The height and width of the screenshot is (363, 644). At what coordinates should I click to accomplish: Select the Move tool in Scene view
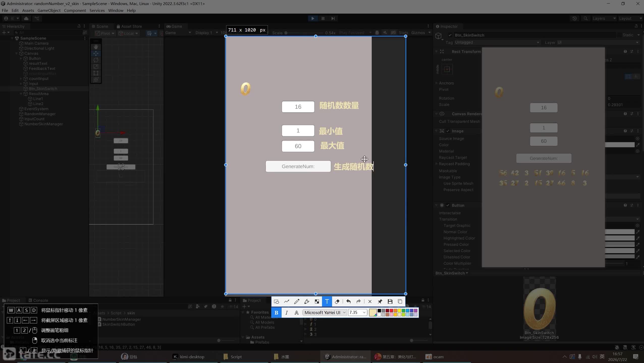coord(96,53)
